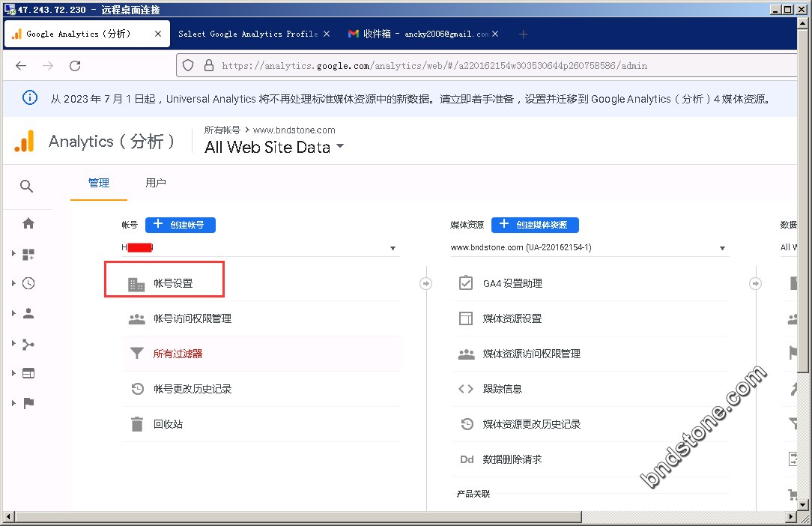Open the Realtime clock icon
Screen dimensions: 812x526
click(x=28, y=283)
